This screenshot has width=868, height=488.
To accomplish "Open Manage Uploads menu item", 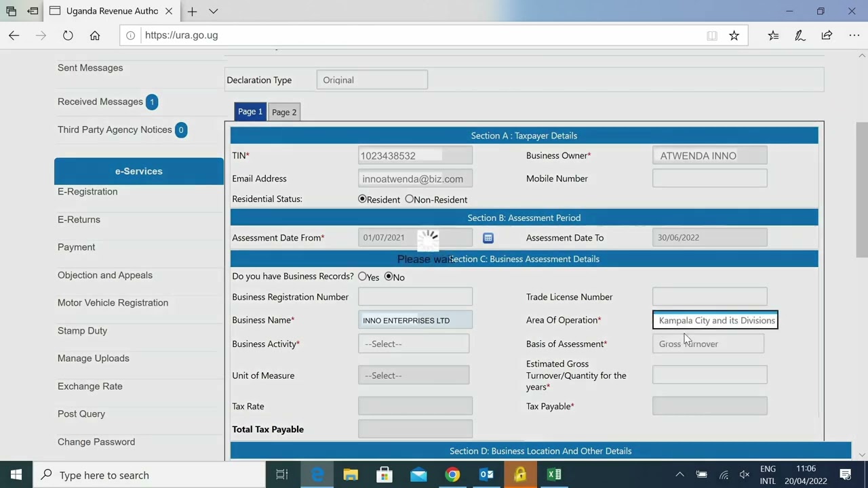I will click(93, 359).
